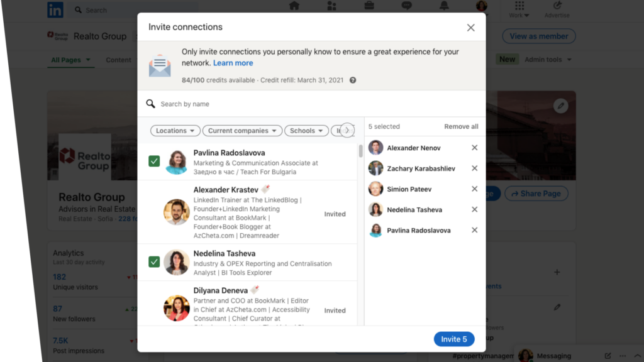Uncheck Nedelina Tasheva's checkbox
The width and height of the screenshot is (644, 362).
154,262
